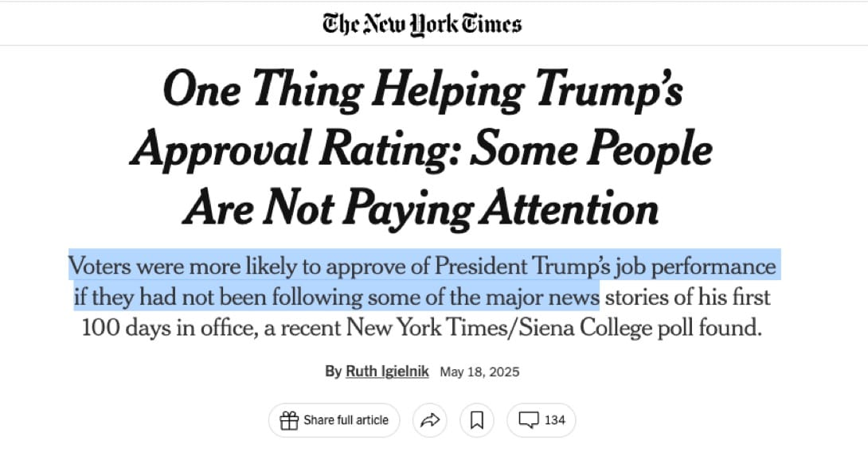Save article with the bookmark icon

click(x=477, y=420)
